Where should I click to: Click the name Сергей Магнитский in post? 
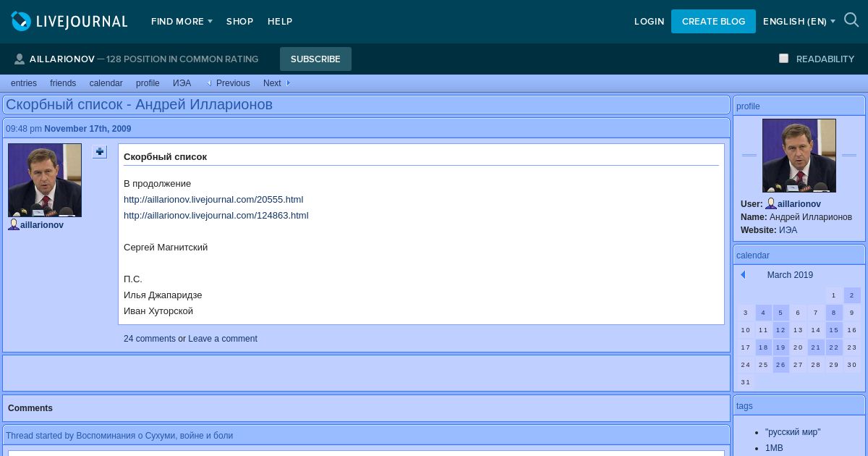point(166,248)
